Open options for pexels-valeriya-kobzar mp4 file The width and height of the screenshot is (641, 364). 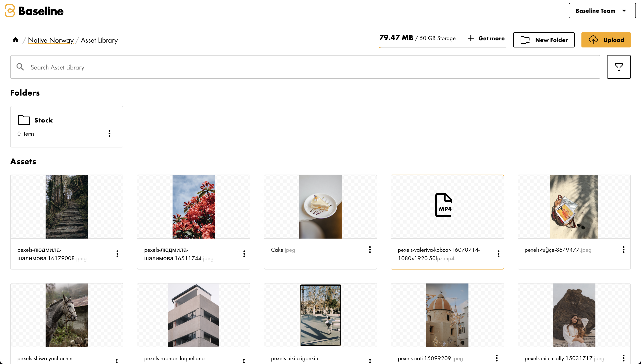[498, 254]
